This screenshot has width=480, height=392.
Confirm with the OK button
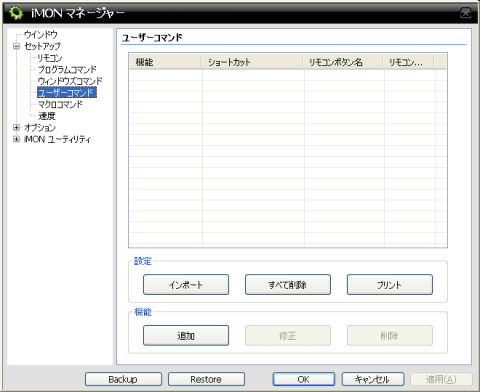tap(304, 379)
